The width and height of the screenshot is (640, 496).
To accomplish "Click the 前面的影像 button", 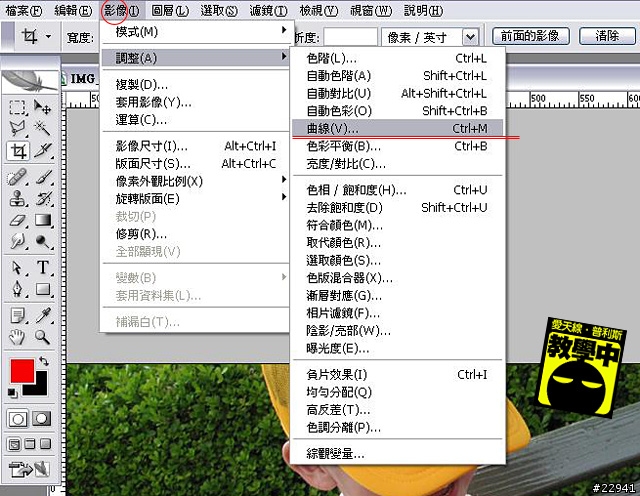I will [531, 36].
